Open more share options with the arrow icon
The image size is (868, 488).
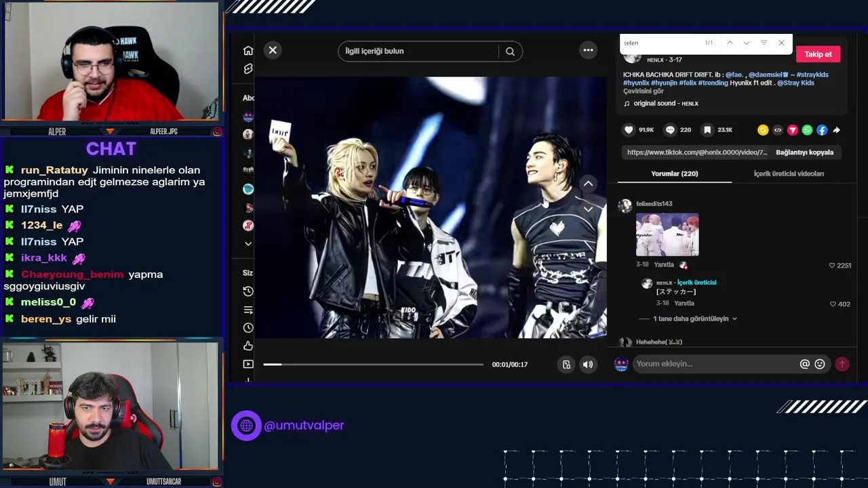tap(837, 130)
